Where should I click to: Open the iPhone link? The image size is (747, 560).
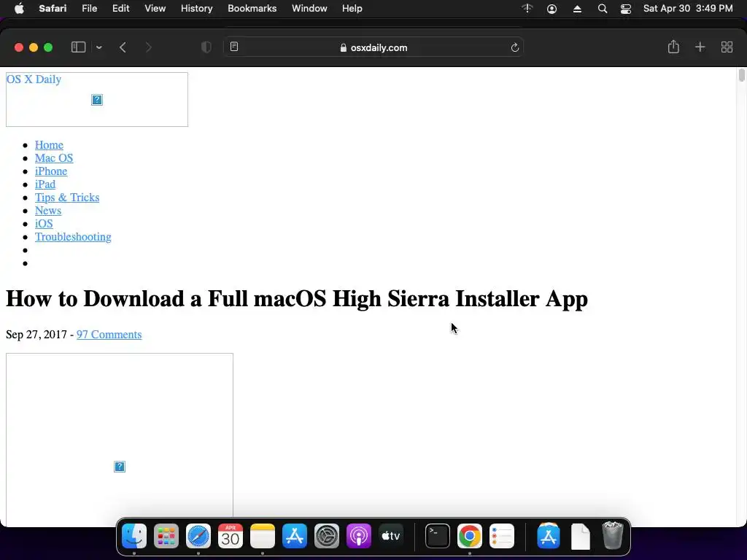pyautogui.click(x=51, y=171)
